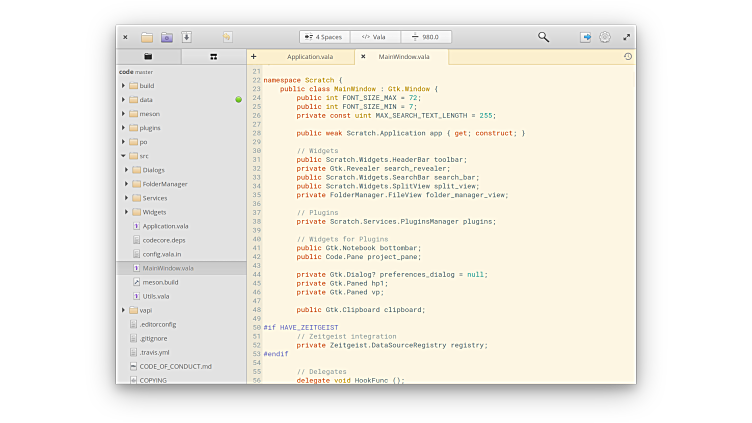Click the blue share arrow icon
Viewport: 752px width, 423px height.
(586, 37)
